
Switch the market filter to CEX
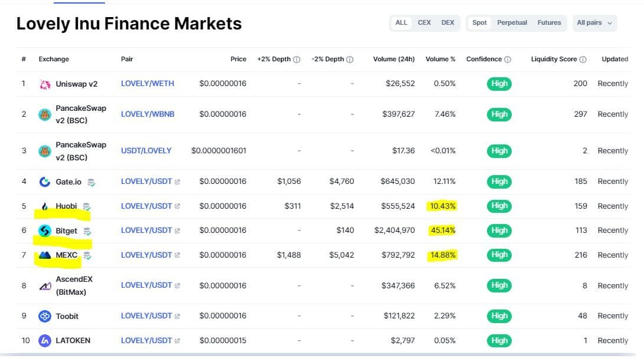[x=424, y=22]
